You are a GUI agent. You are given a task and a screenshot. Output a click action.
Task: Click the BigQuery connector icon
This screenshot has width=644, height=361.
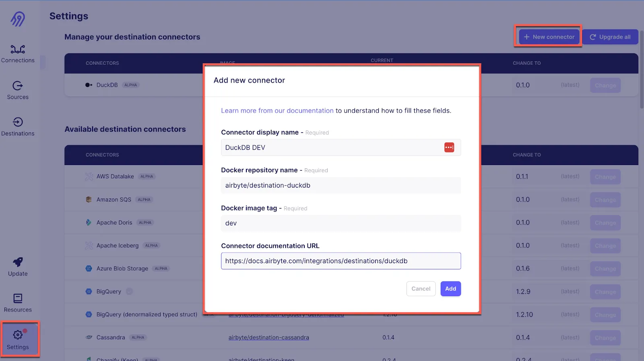[89, 291]
